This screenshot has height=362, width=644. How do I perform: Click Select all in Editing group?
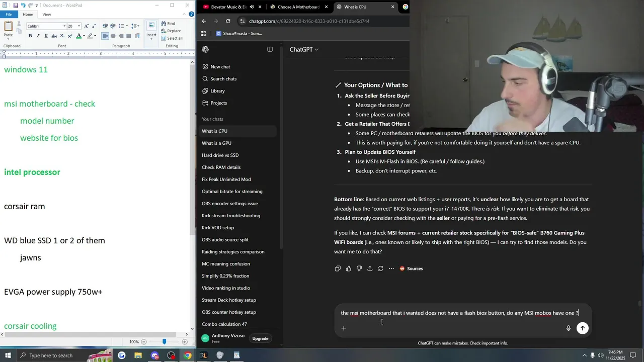(172, 38)
